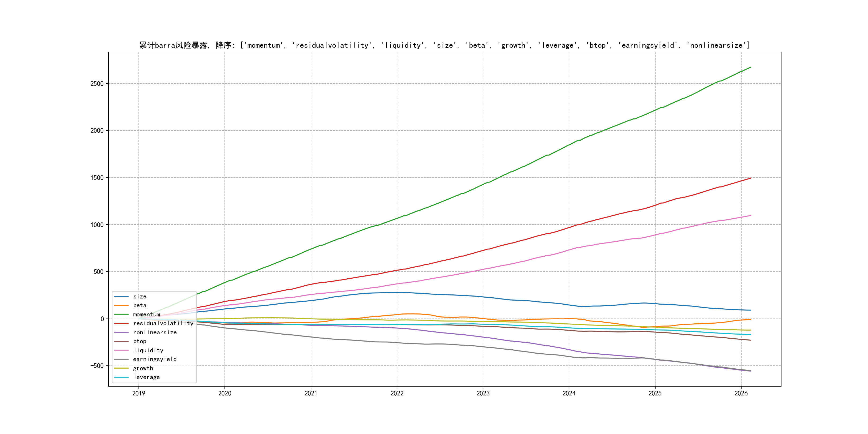This screenshot has height=434, width=868.
Task: Click the blue size legend line swatch
Action: (x=121, y=297)
